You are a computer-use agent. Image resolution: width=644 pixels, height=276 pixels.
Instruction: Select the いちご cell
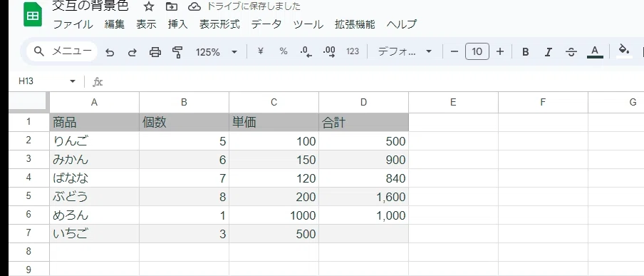tap(95, 234)
